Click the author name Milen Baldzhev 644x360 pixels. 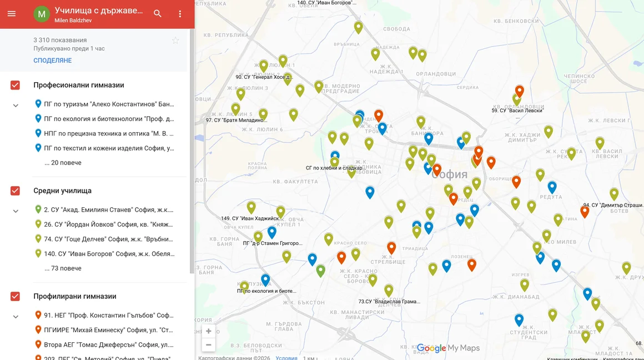(x=73, y=21)
